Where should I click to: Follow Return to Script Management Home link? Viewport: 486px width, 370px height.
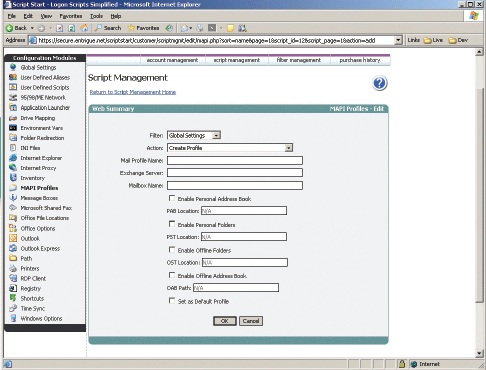pyautogui.click(x=133, y=92)
